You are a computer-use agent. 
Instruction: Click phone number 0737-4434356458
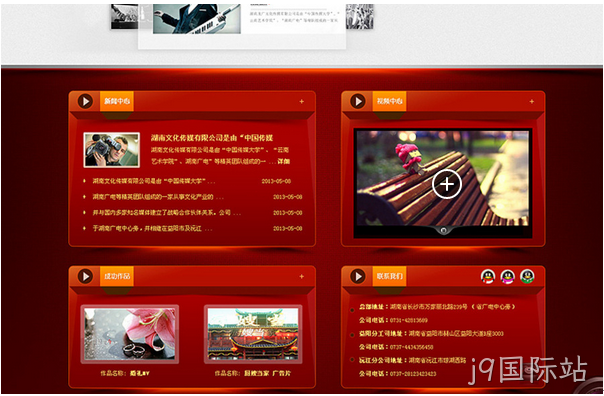tap(411, 347)
